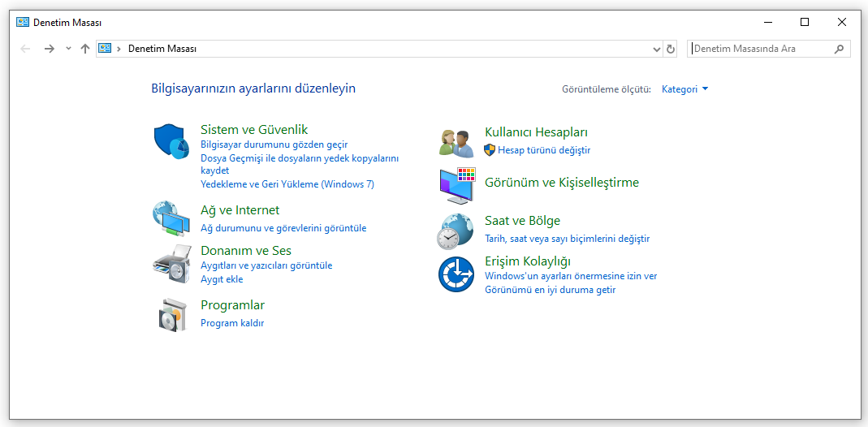Open the Kategori view dropdown
The width and height of the screenshot is (868, 427).
[x=684, y=89]
